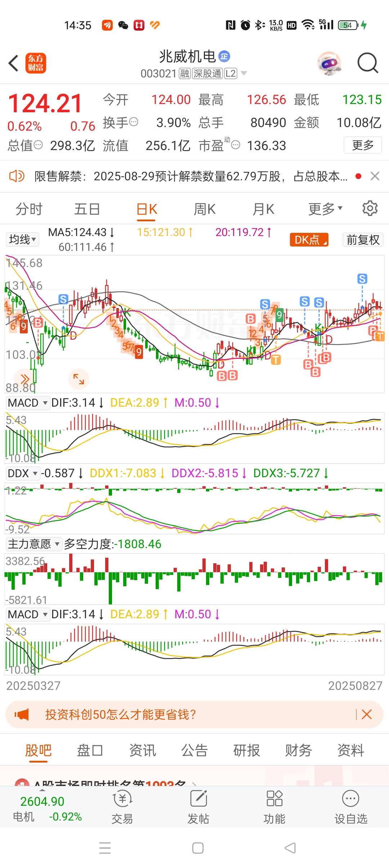Viewport: 389px width, 868px height.
Task: Tap Android home square button
Action: point(198,848)
